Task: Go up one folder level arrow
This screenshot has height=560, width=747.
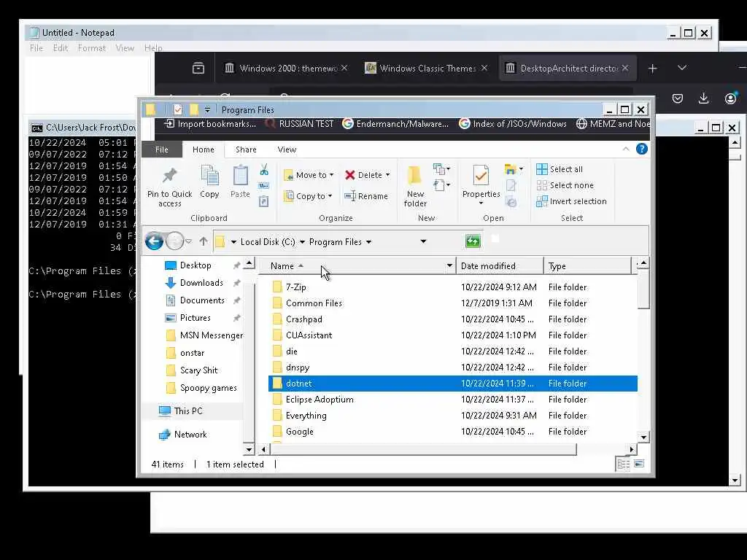Action: pos(204,241)
